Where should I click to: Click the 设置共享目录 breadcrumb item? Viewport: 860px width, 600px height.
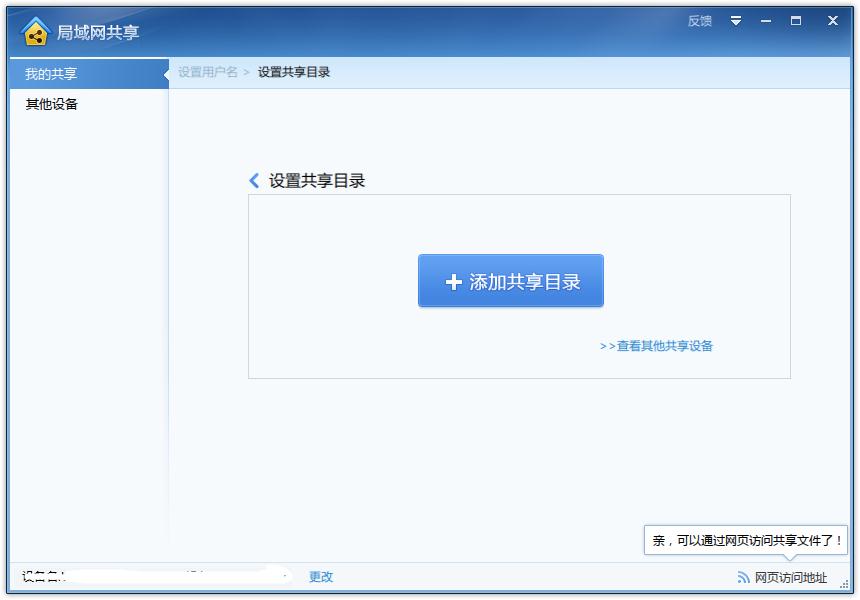[294, 72]
